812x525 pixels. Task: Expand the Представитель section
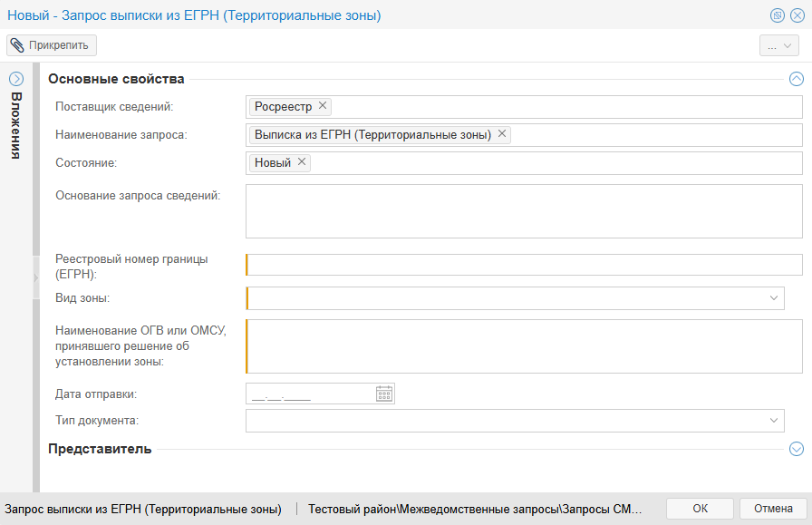tap(797, 449)
